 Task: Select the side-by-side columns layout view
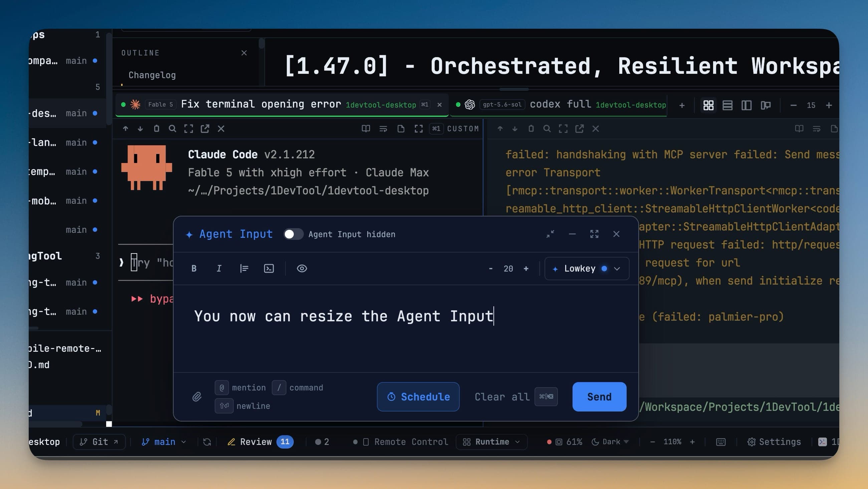(746, 105)
